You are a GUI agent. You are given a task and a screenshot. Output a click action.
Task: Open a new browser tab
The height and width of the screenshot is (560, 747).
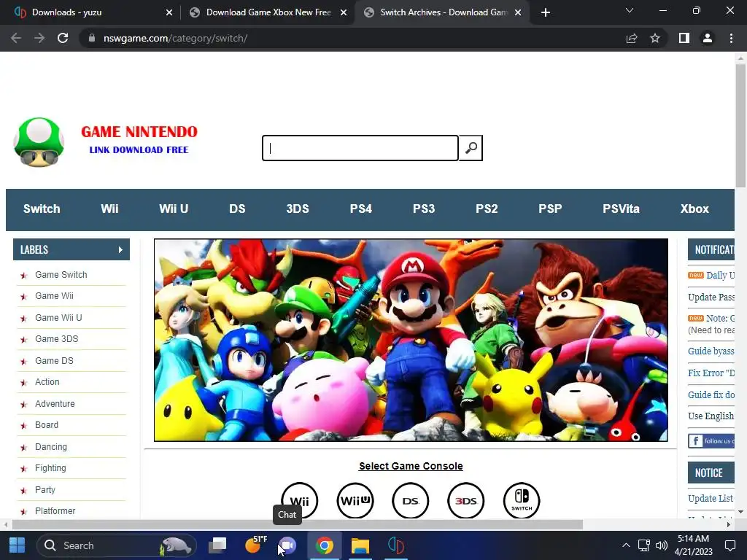pos(546,12)
